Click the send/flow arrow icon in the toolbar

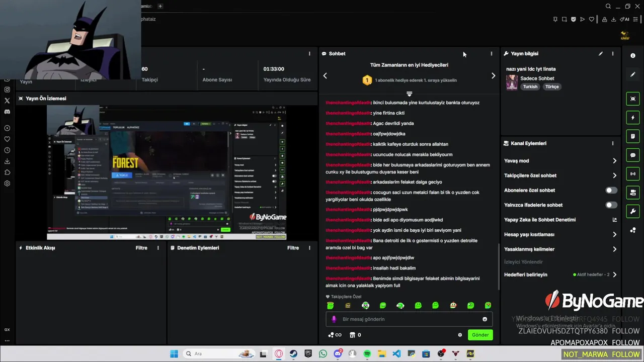(x=583, y=20)
